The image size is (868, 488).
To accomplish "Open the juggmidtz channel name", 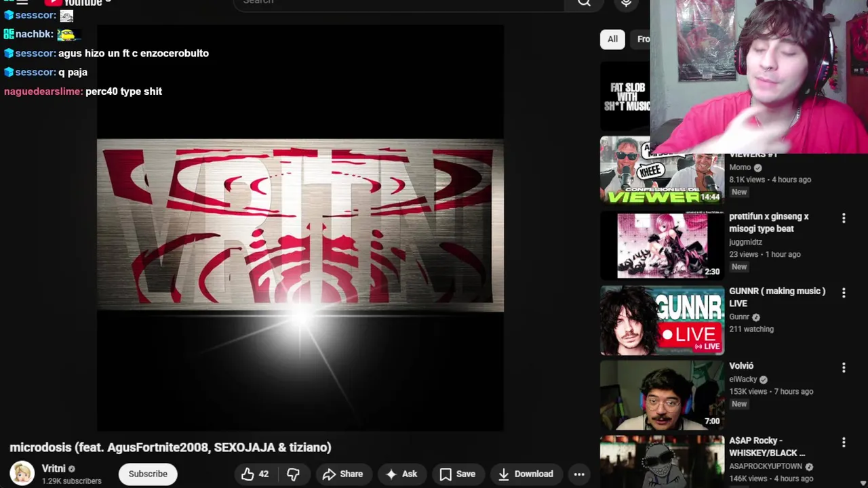I will (x=745, y=242).
